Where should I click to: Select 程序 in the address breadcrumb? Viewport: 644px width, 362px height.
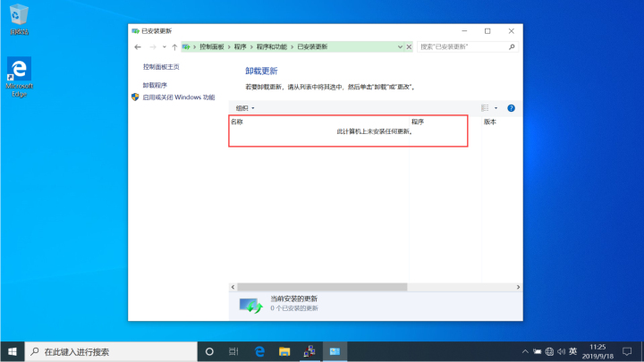click(x=241, y=46)
